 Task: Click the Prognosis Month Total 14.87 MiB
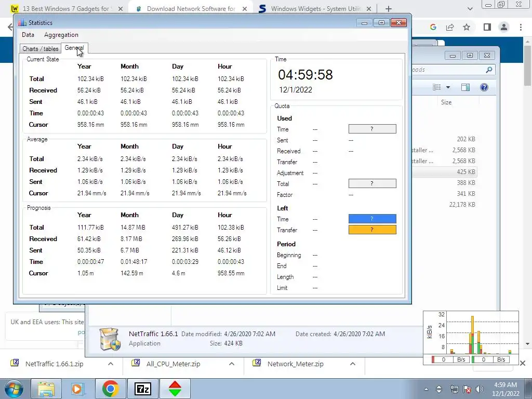[x=133, y=228]
